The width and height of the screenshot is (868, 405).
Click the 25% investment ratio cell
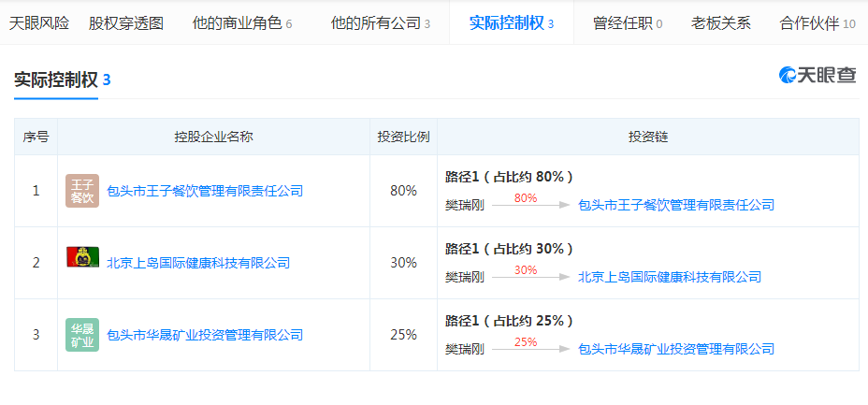point(403,335)
